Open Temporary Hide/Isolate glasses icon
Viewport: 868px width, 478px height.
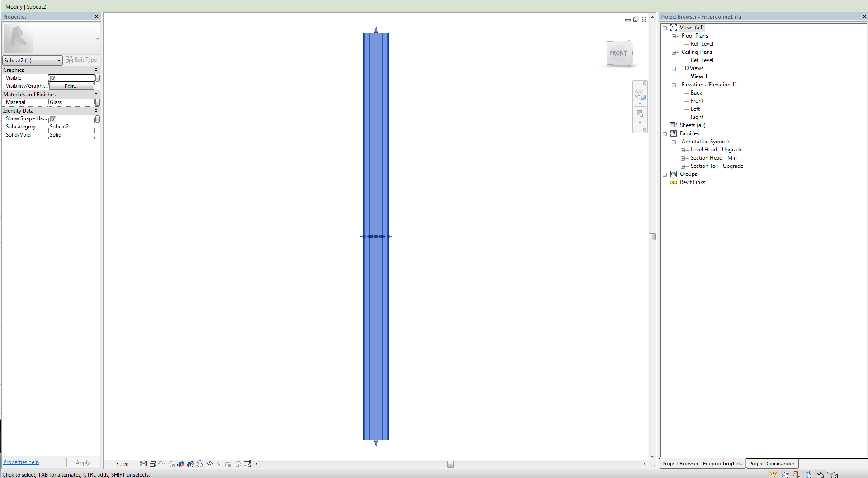209,464
